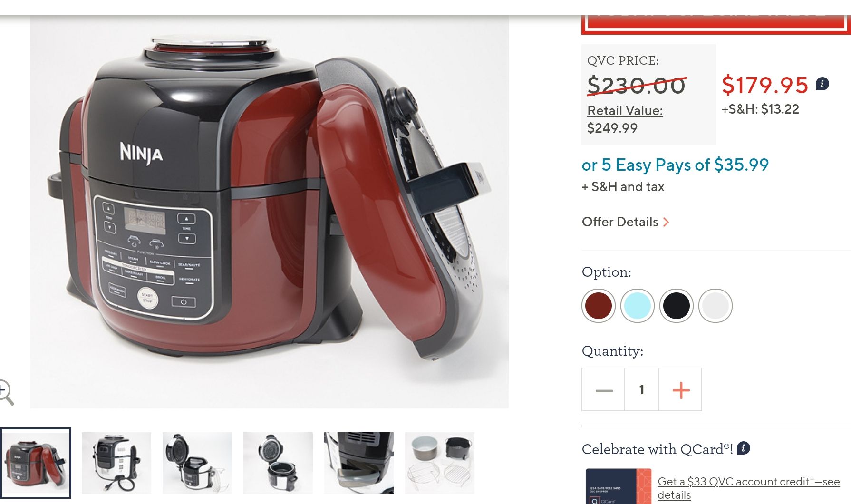Show the top-down cooker view thumbnail
The image size is (851, 504).
pyautogui.click(x=278, y=463)
